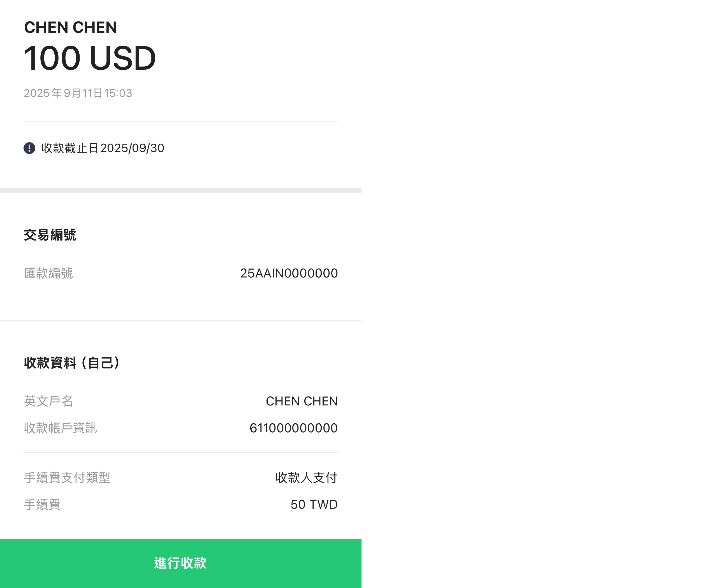The height and width of the screenshot is (588, 723).
Task: Select the remittance number 25AAIN0000000
Action: point(289,273)
